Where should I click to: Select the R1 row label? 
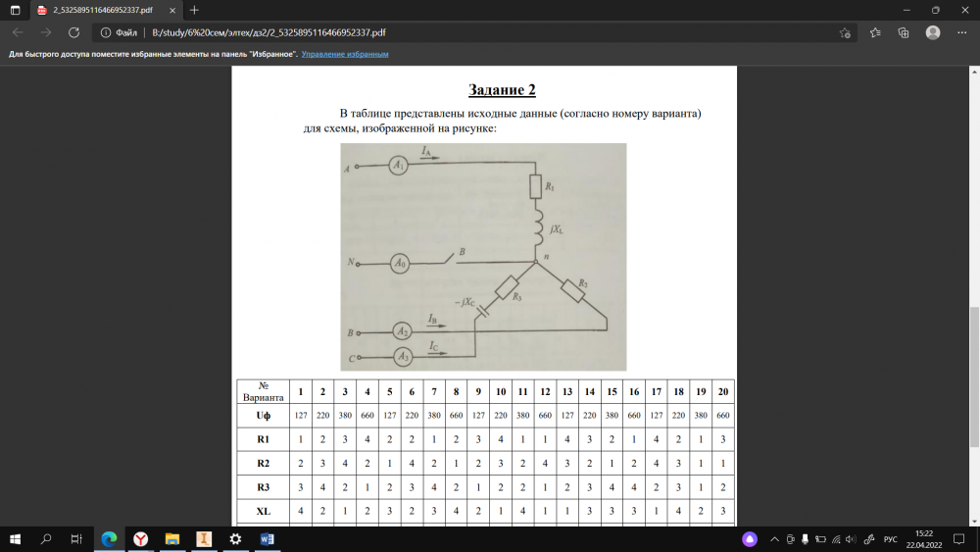coord(263,439)
